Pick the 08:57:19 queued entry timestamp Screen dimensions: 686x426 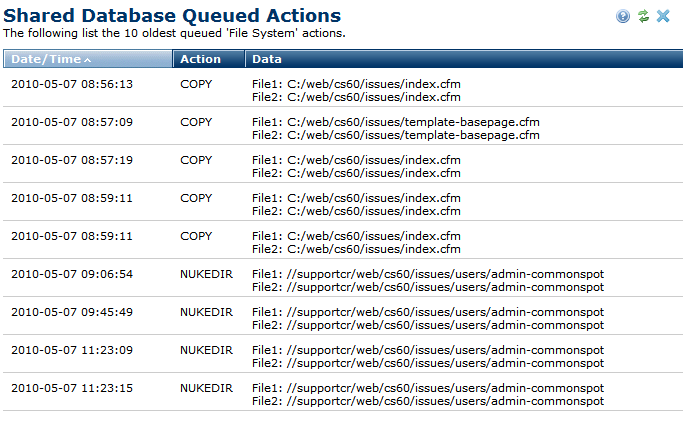[x=71, y=160]
